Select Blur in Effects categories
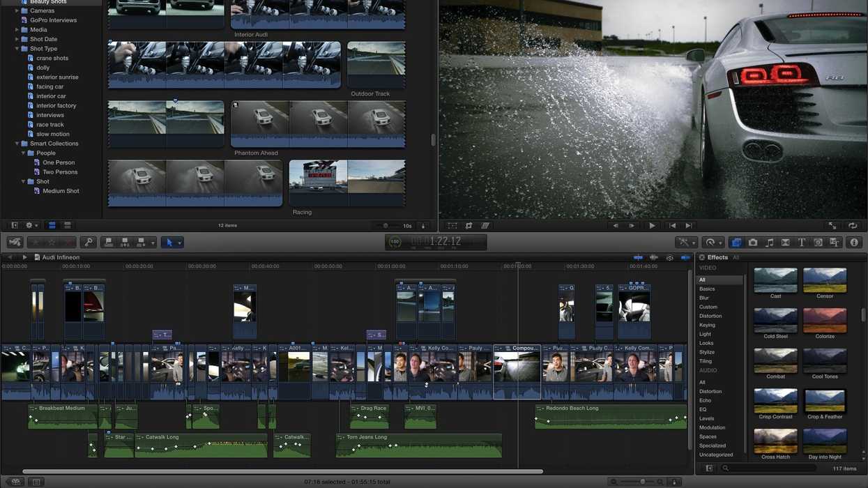 pyautogui.click(x=704, y=298)
